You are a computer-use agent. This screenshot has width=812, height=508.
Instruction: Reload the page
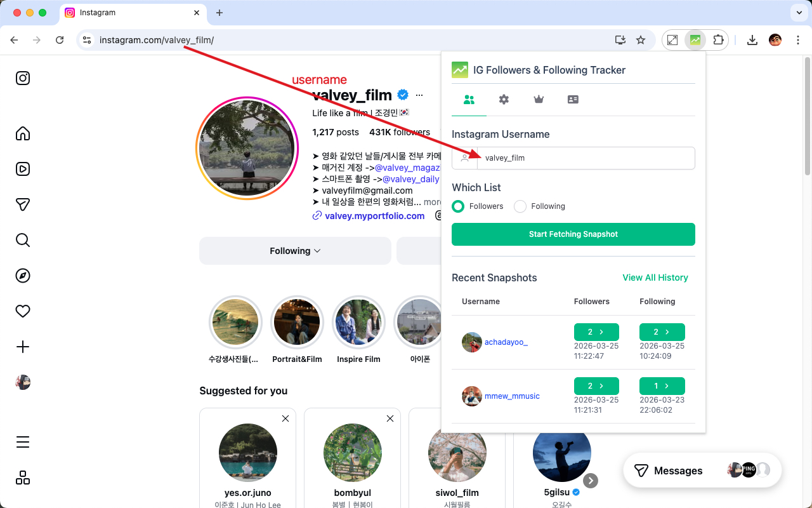click(60, 40)
